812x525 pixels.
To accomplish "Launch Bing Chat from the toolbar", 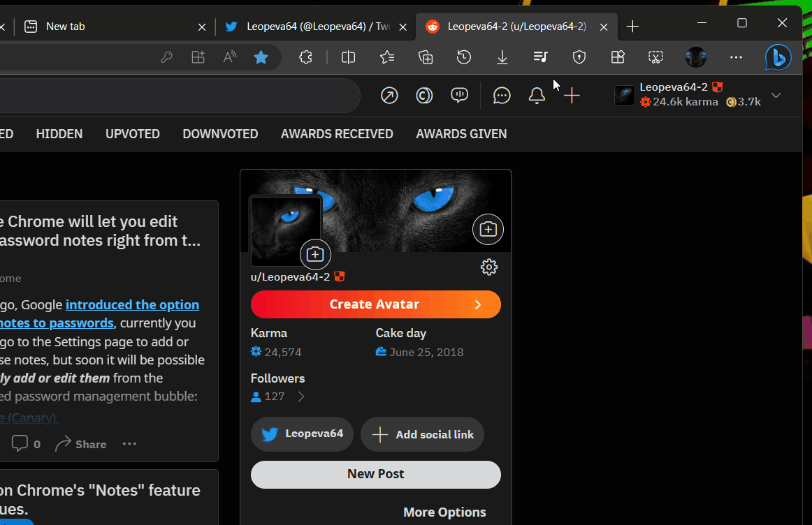I will click(778, 57).
